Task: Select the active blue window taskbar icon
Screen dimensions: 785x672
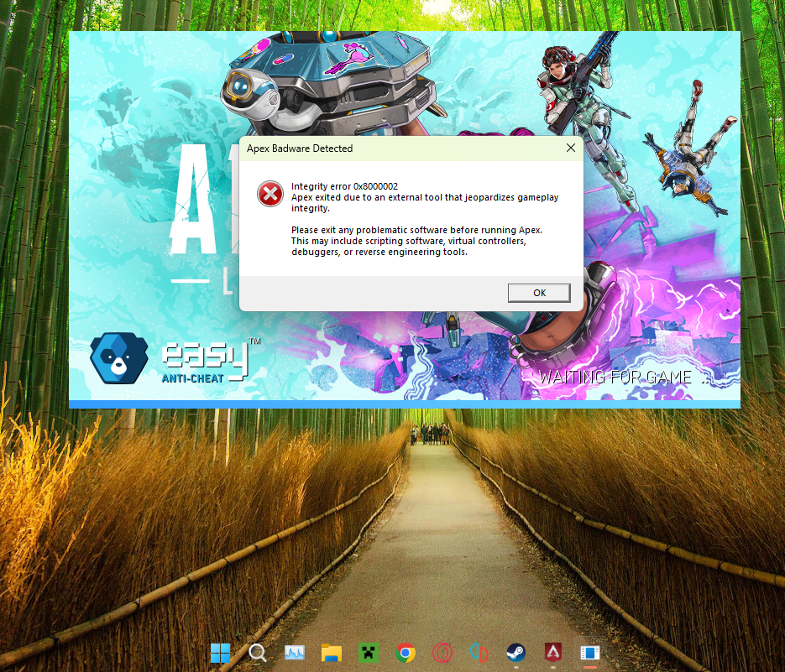Action: point(589,653)
